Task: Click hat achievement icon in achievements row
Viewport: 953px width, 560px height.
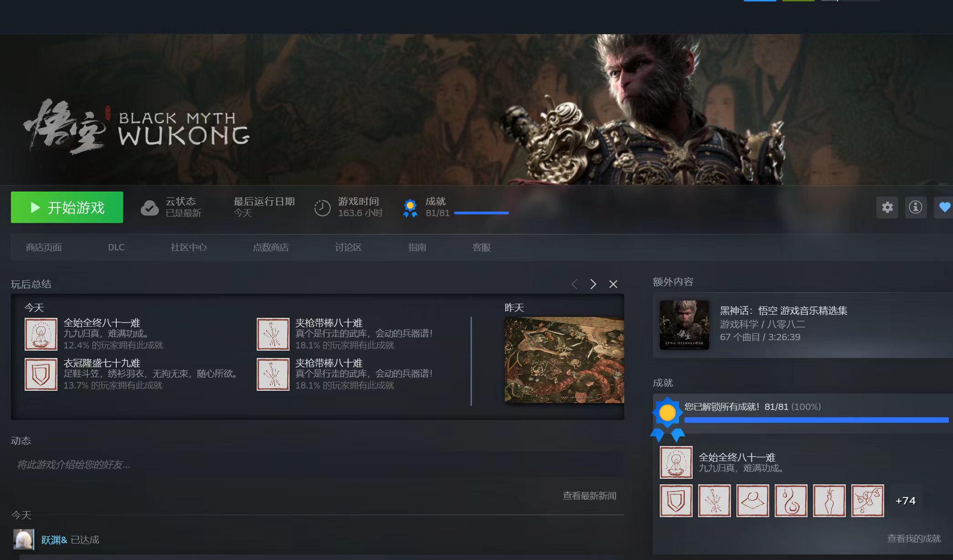Action: click(x=753, y=501)
